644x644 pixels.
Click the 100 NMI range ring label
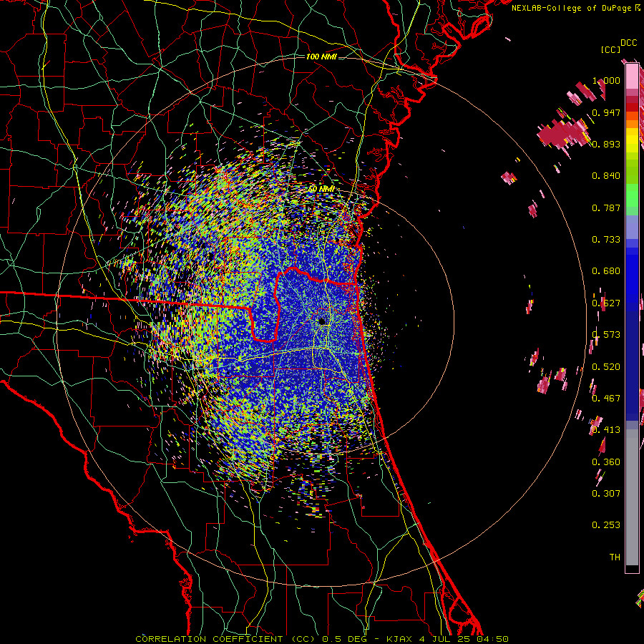click(321, 57)
